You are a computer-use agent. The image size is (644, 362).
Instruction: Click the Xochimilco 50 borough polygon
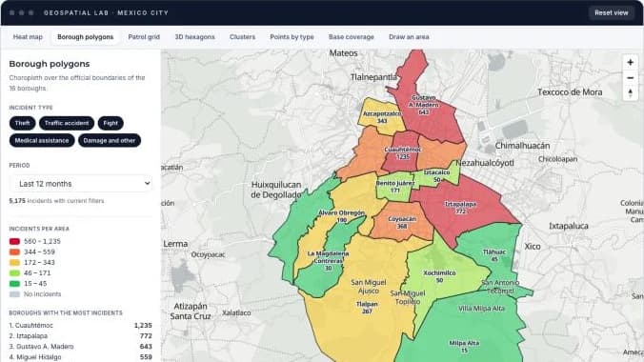pos(439,276)
